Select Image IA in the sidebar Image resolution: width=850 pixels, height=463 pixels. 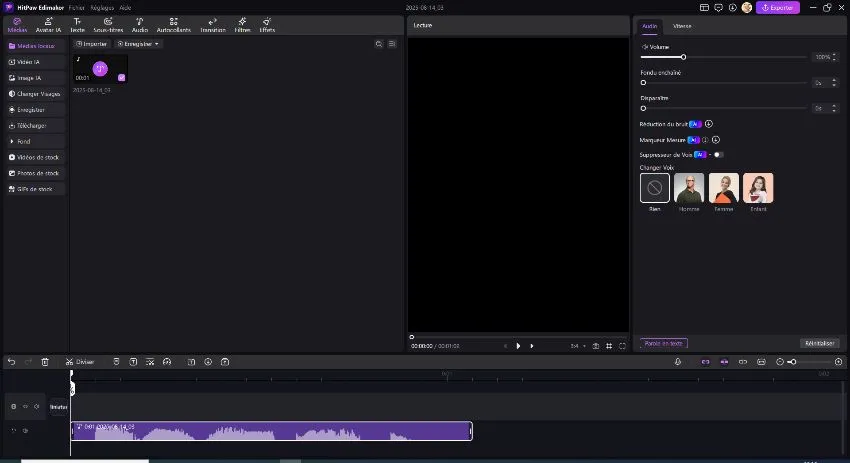click(x=35, y=78)
